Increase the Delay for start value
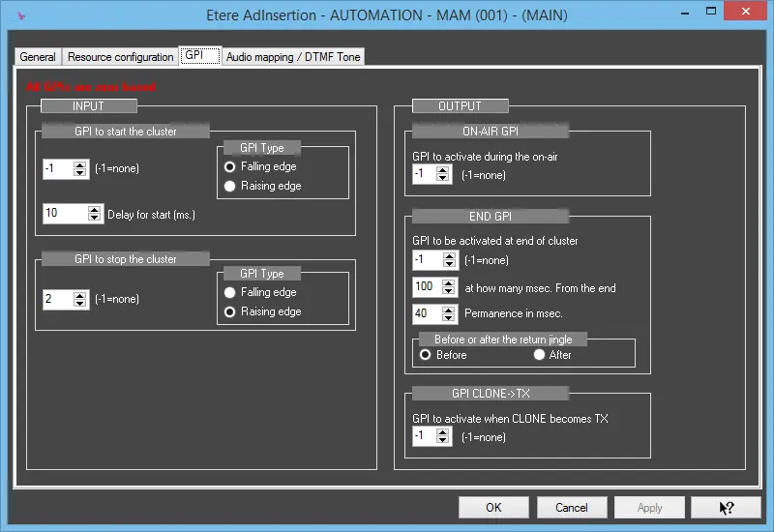Image resolution: width=774 pixels, height=532 pixels. pos(95,210)
